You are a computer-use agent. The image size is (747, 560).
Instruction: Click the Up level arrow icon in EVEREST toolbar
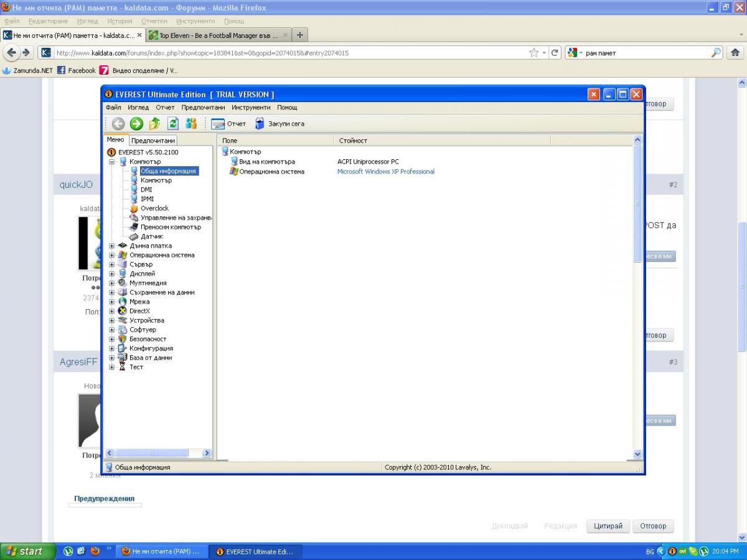[x=154, y=124]
